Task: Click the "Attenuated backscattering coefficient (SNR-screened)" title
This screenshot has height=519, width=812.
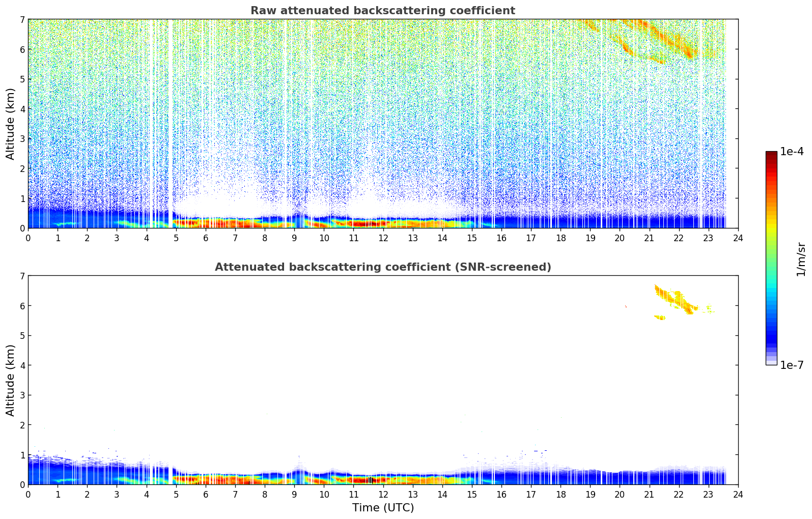Action: coord(382,267)
